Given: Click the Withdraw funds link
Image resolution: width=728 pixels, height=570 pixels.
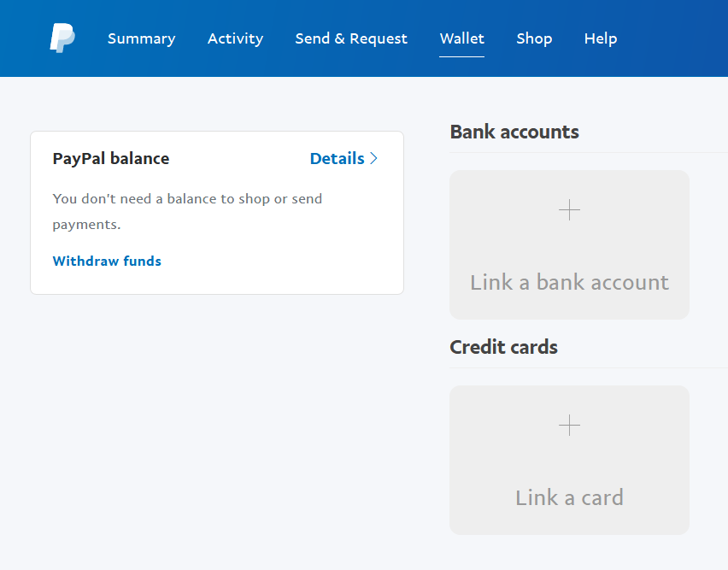Looking at the screenshot, I should click(107, 261).
